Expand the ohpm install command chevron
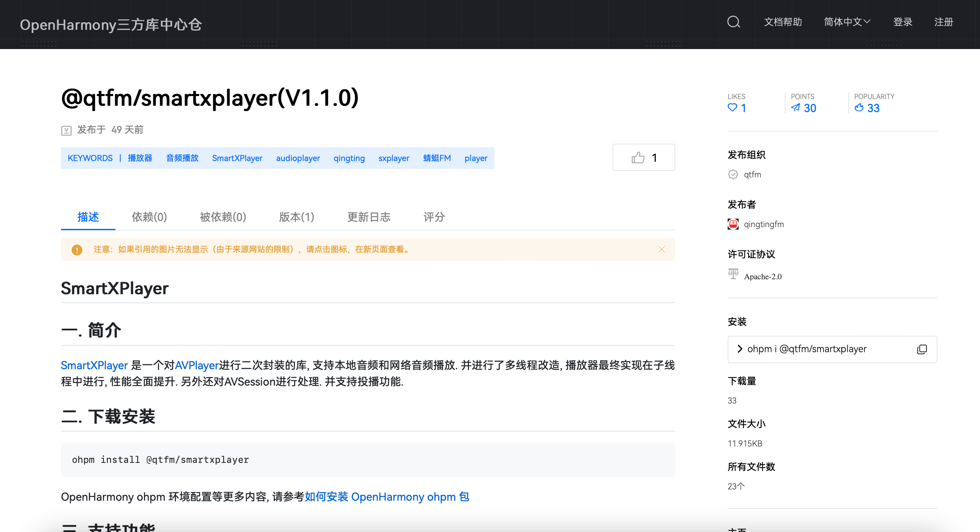980x532 pixels. [x=740, y=349]
